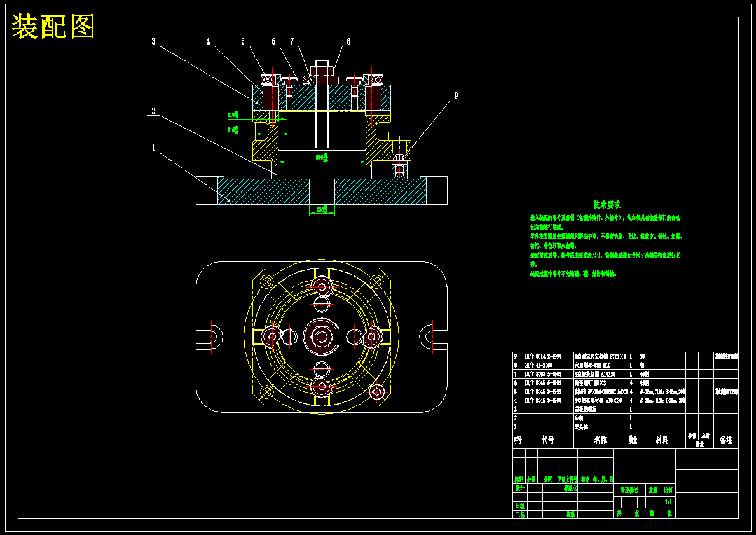The image size is (756, 535).
Task: Click the 比例 label in title block
Action: pos(668,490)
